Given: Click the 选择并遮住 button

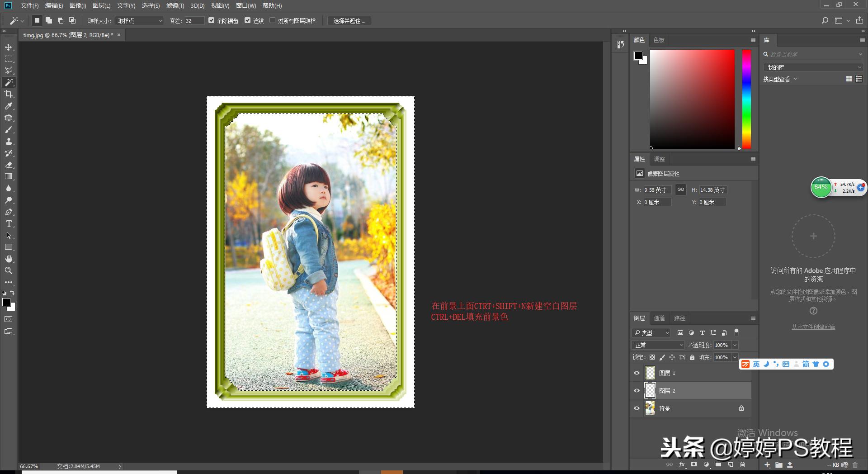Looking at the screenshot, I should pyautogui.click(x=349, y=20).
